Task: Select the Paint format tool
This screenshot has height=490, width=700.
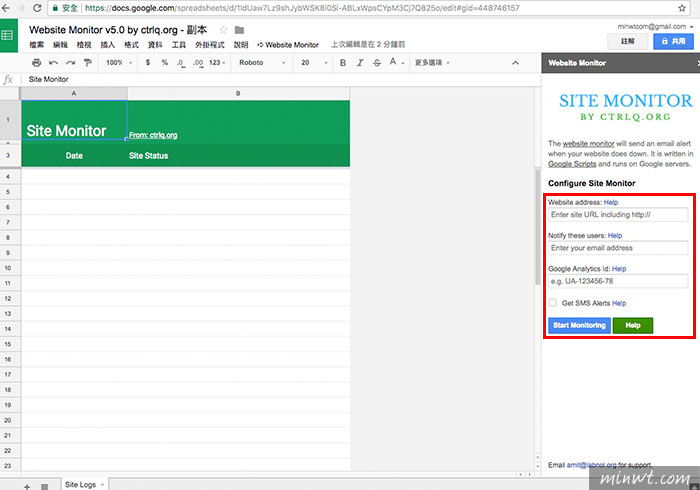Action: pyautogui.click(x=88, y=62)
